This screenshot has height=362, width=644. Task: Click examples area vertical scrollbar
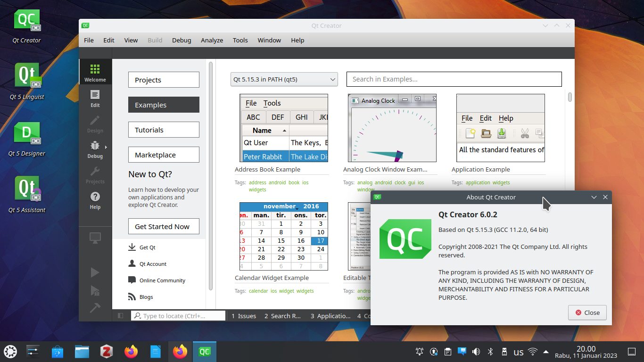tap(570, 97)
